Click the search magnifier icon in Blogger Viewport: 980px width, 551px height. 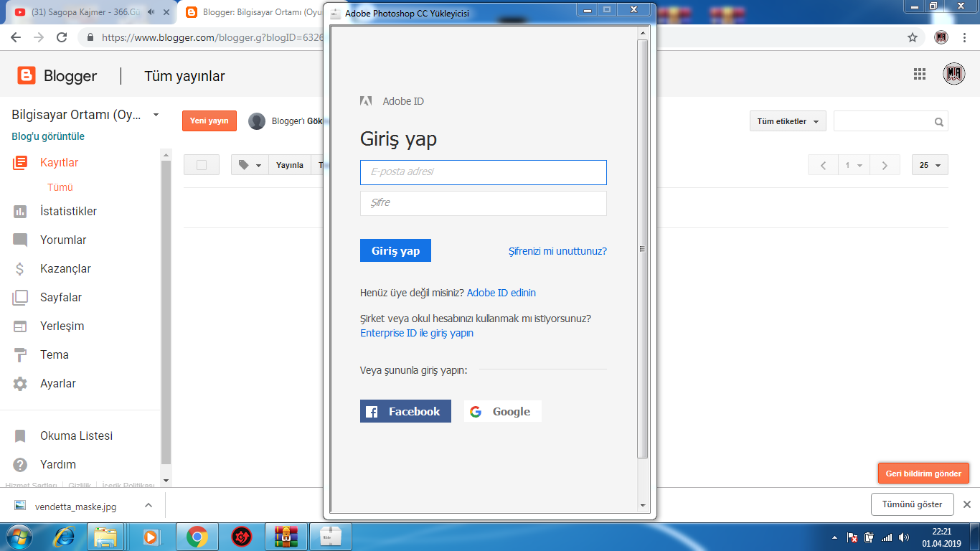(x=938, y=122)
